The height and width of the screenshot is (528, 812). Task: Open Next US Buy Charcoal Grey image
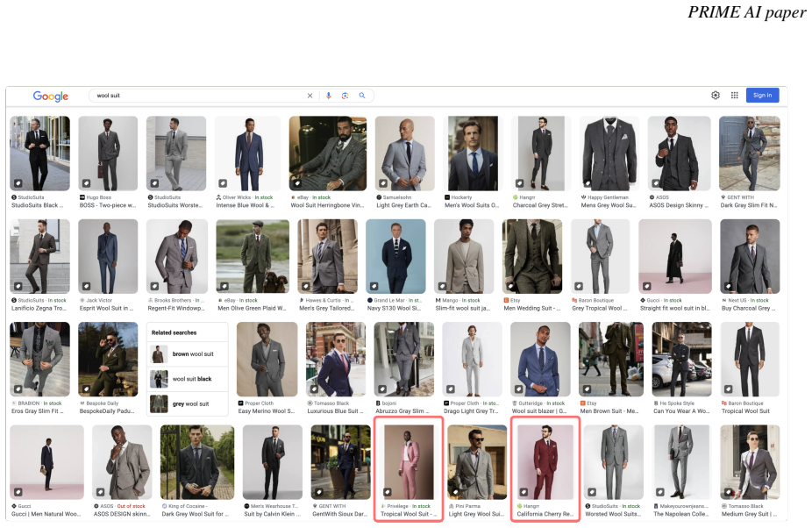point(750,256)
